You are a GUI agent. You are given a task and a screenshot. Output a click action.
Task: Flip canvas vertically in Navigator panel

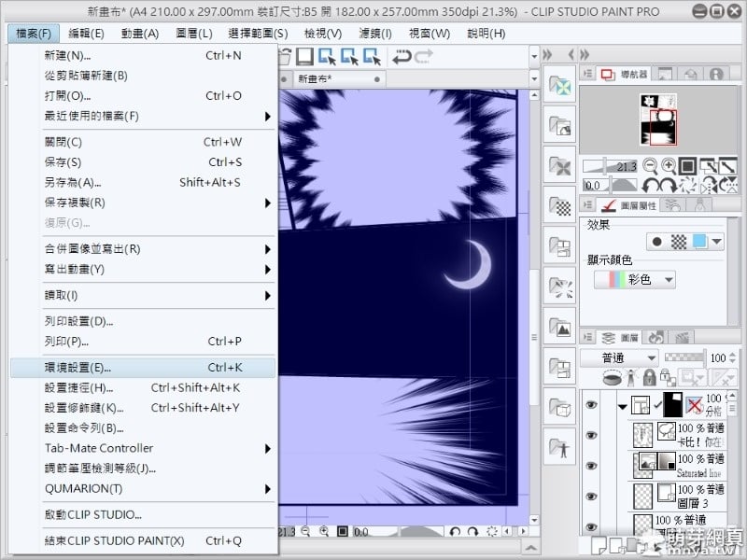(728, 185)
